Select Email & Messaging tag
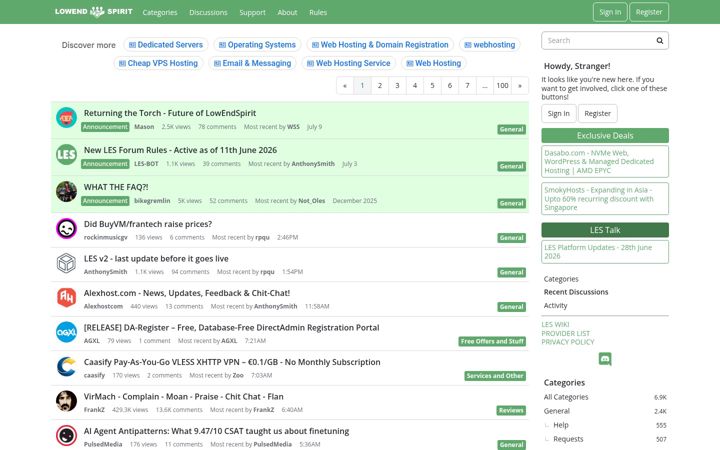This screenshot has height=450, width=720. click(x=253, y=63)
